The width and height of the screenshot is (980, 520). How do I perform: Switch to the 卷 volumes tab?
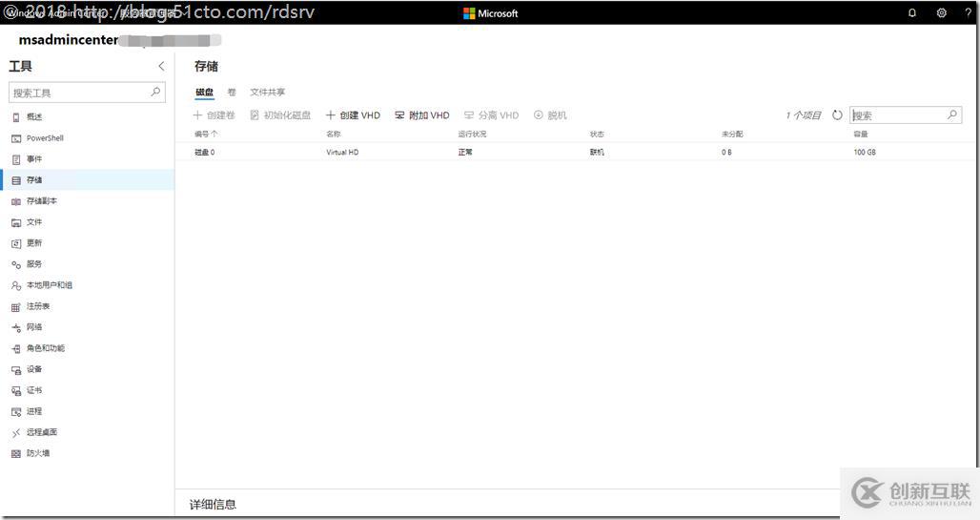(232, 92)
